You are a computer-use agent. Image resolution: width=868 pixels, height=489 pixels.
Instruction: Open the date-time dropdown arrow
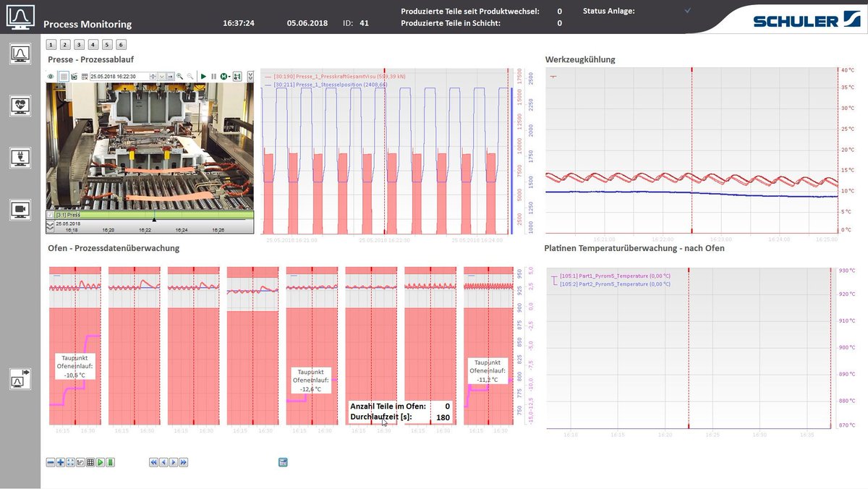pos(161,76)
